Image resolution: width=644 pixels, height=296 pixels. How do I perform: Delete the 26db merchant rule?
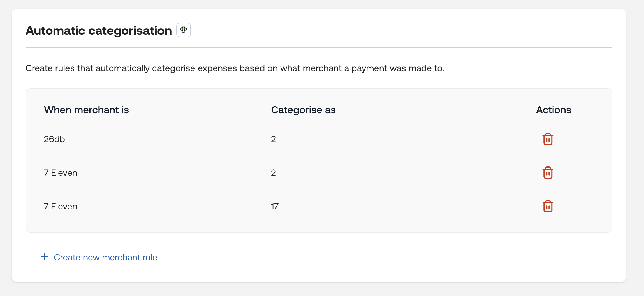point(548,139)
